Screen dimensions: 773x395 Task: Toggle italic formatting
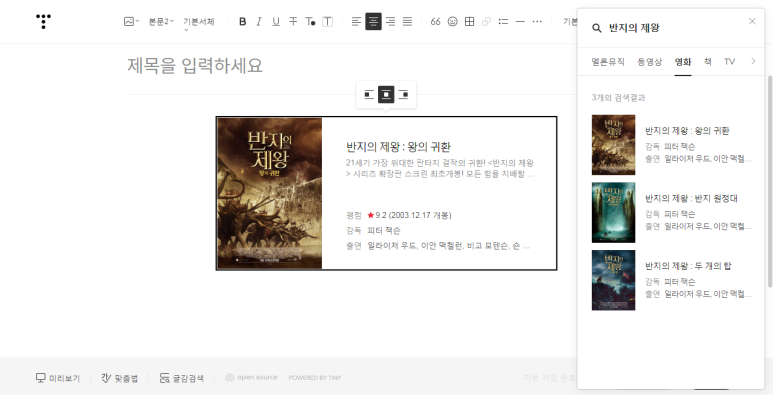(259, 22)
